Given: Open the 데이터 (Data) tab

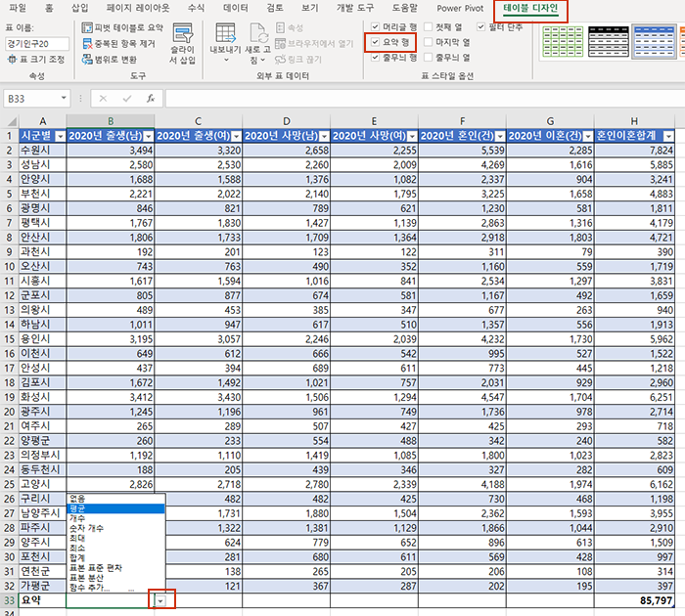Looking at the screenshot, I should pos(236,8).
